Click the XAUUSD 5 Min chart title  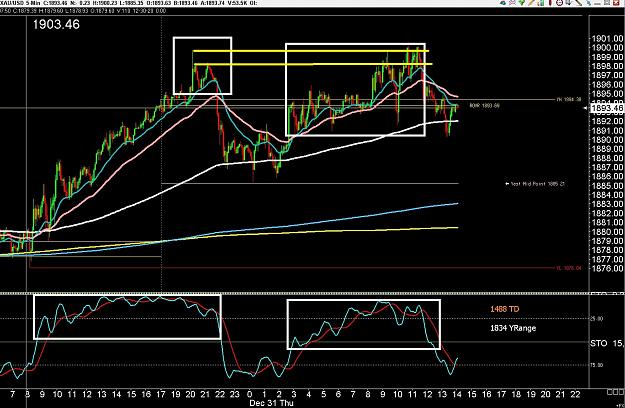20,3
